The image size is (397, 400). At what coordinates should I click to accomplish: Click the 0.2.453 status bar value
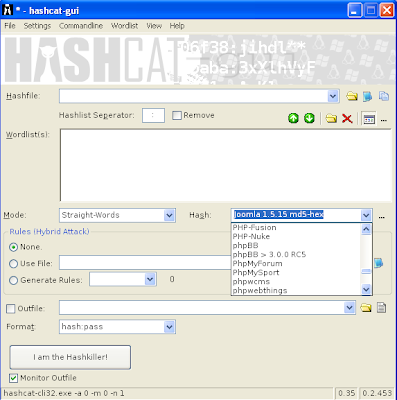[377, 393]
